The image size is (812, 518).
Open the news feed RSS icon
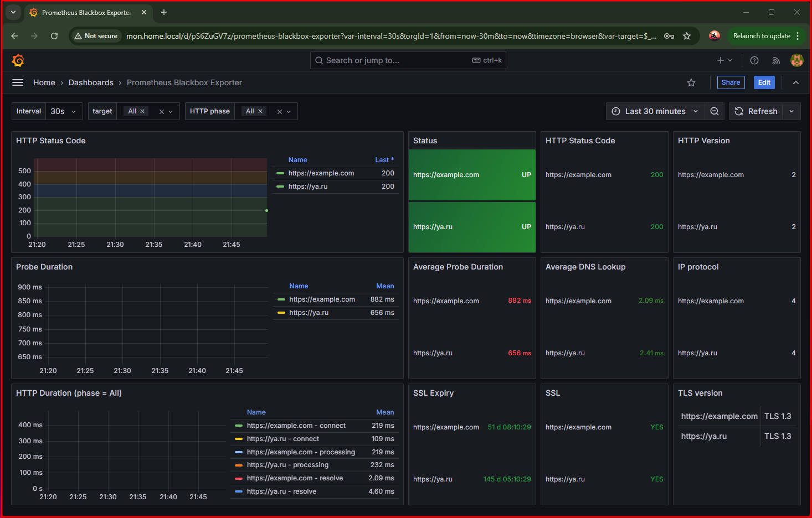tap(776, 60)
